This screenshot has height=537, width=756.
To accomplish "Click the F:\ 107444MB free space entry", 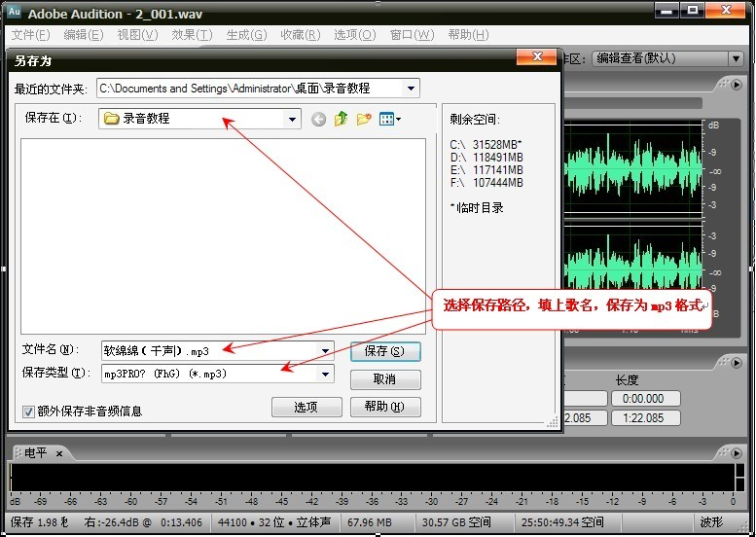I will [486, 182].
